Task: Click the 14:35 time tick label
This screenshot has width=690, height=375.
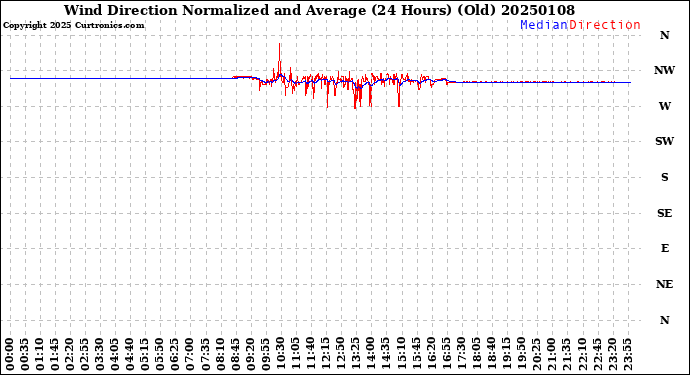Action: (386, 354)
